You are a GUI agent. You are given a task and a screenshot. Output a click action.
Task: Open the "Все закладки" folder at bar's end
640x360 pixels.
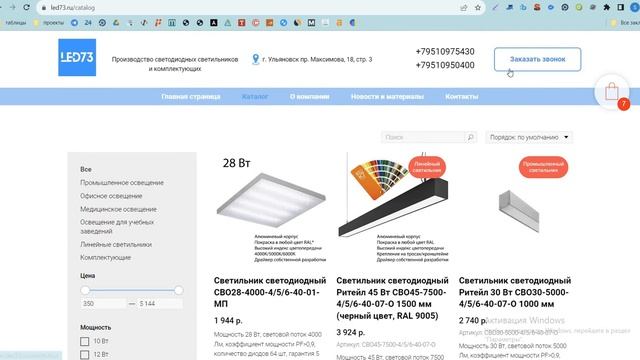(625, 23)
